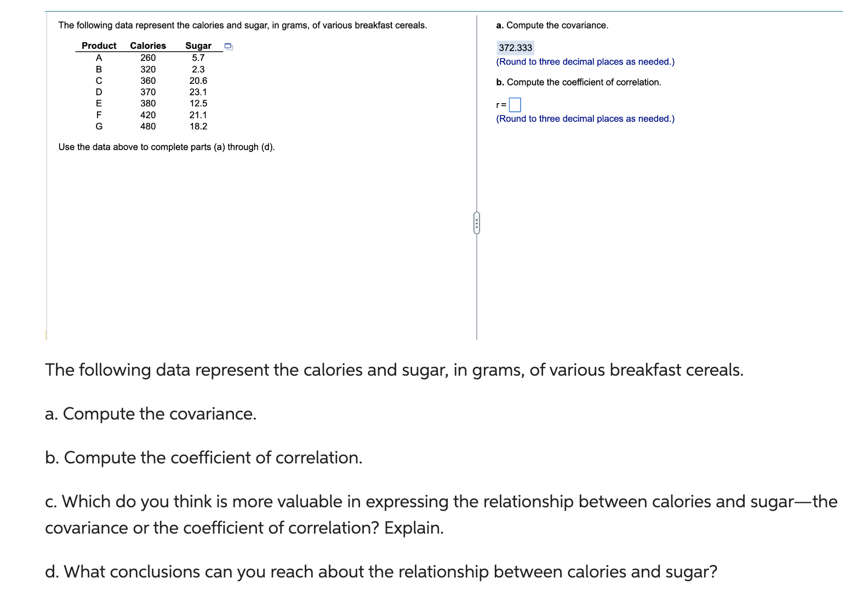
Task: Select the Calories column header
Action: [147, 46]
